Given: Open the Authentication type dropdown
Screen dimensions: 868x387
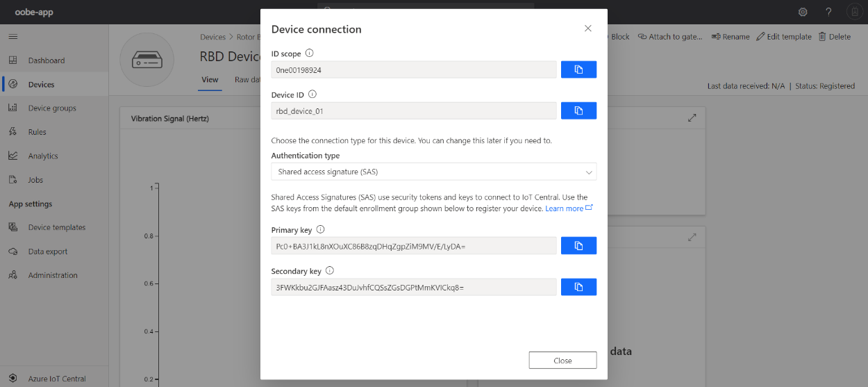Looking at the screenshot, I should tap(433, 172).
